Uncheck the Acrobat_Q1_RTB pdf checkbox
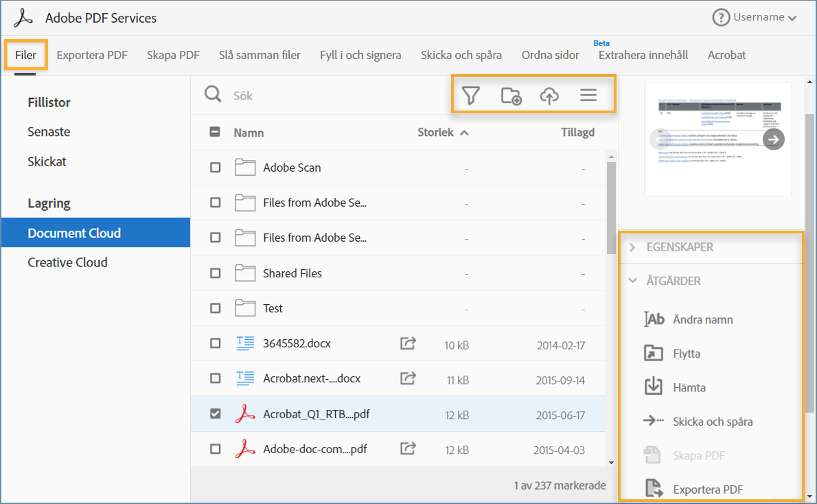 [x=215, y=413]
